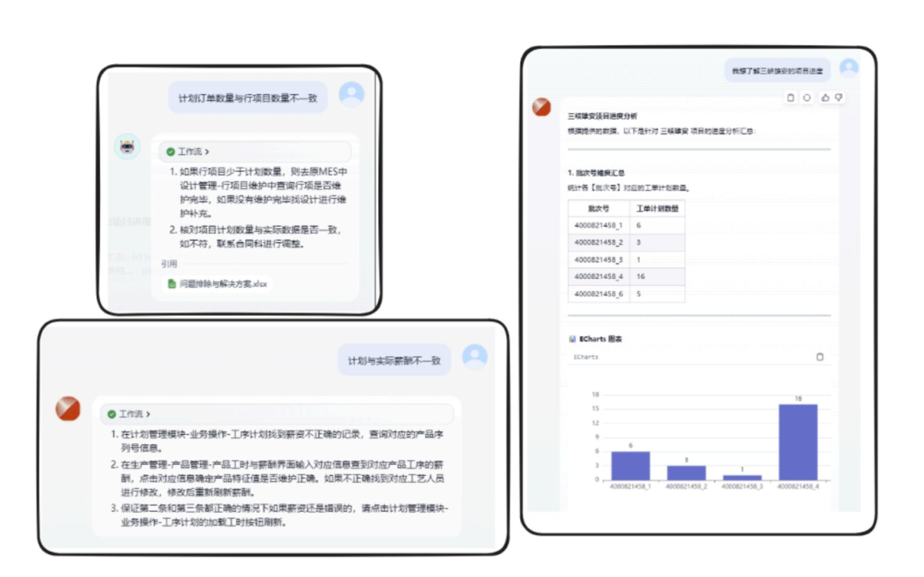Click the regenerate response circle icon
The image size is (924, 577).
click(807, 98)
